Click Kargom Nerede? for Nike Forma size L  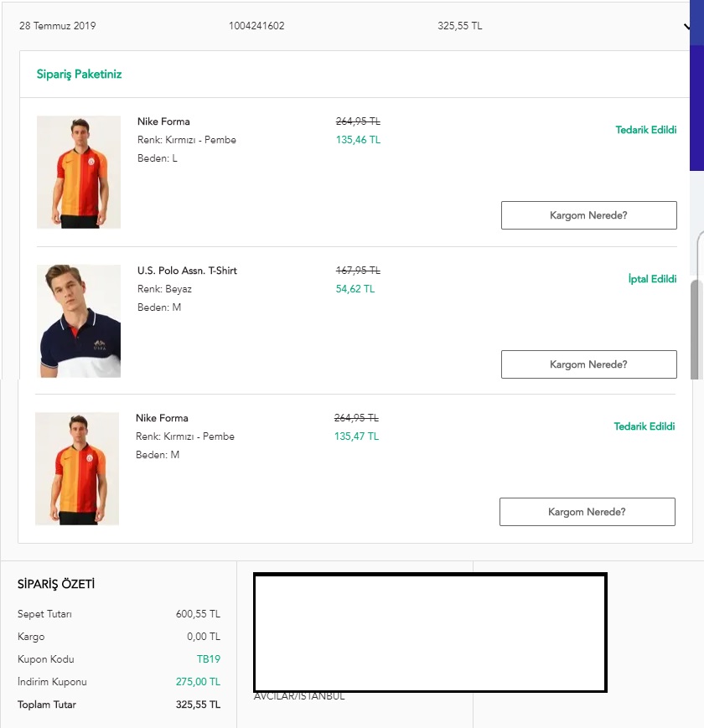pyautogui.click(x=589, y=215)
